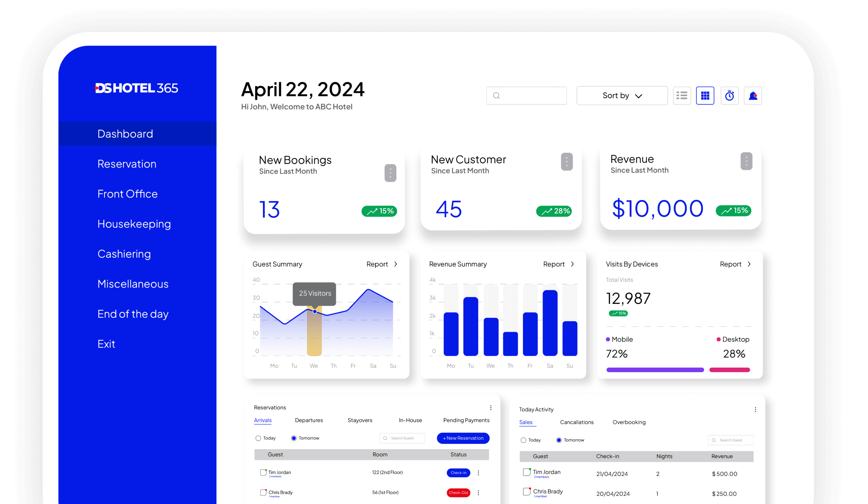Viewport: 868px width, 504px height.
Task: Click the grid view layout icon
Action: click(705, 95)
